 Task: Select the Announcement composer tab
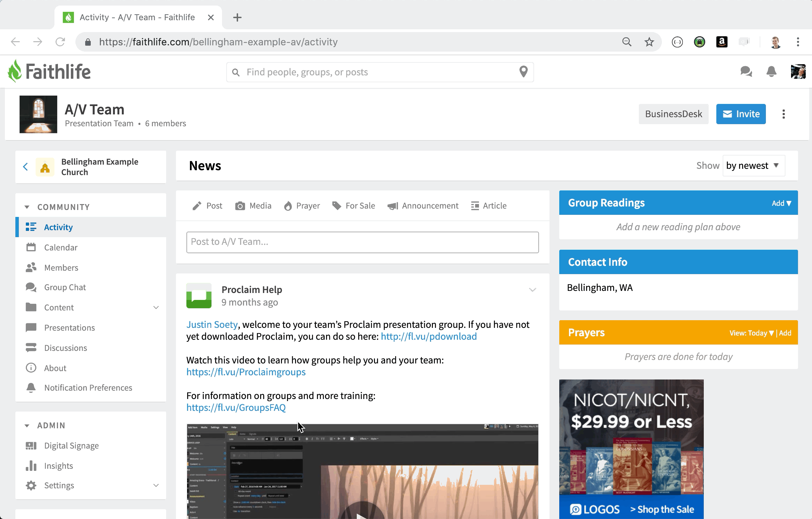click(423, 206)
